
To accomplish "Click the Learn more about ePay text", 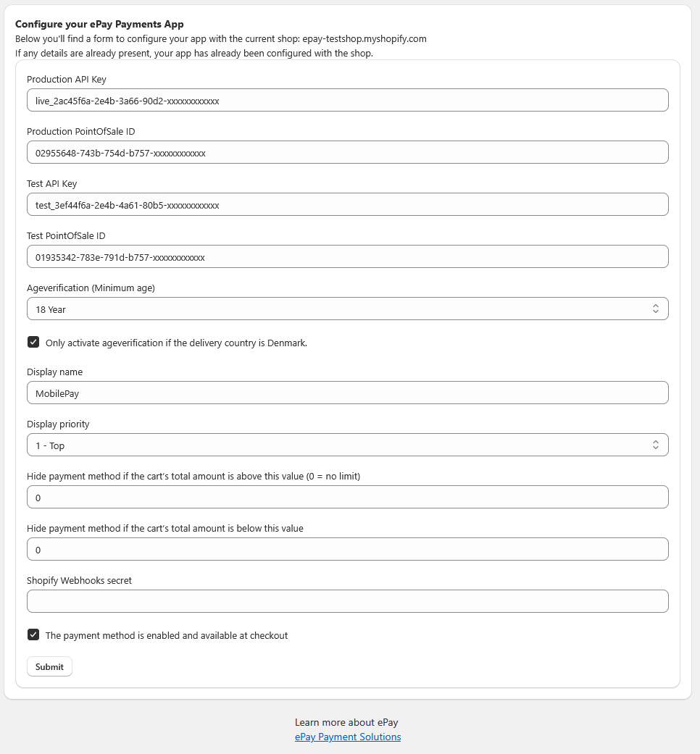I will point(346,722).
